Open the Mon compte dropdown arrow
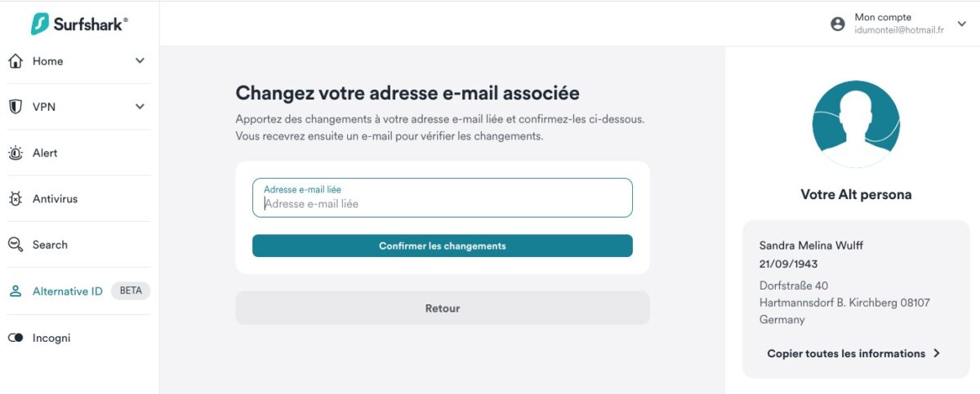Image resolution: width=980 pixels, height=394 pixels. [x=961, y=24]
